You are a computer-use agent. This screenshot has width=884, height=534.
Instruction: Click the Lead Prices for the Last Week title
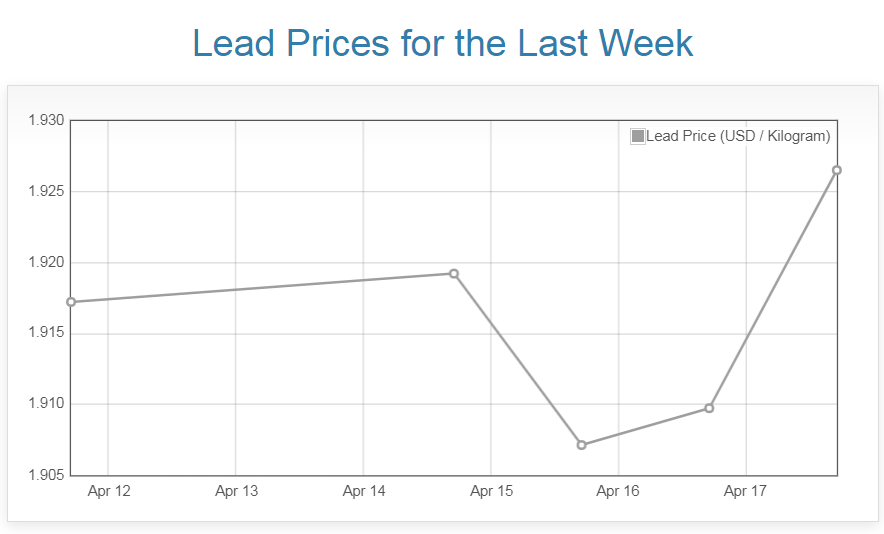pyautogui.click(x=442, y=43)
